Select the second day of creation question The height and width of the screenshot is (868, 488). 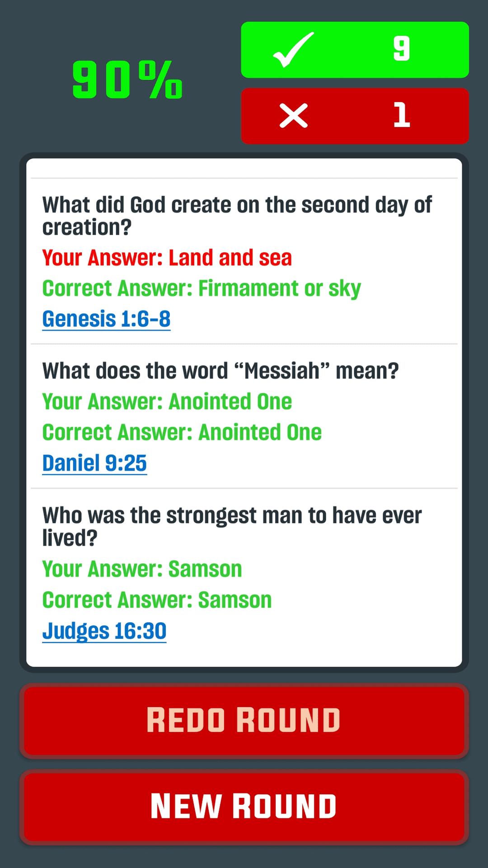pos(237,216)
